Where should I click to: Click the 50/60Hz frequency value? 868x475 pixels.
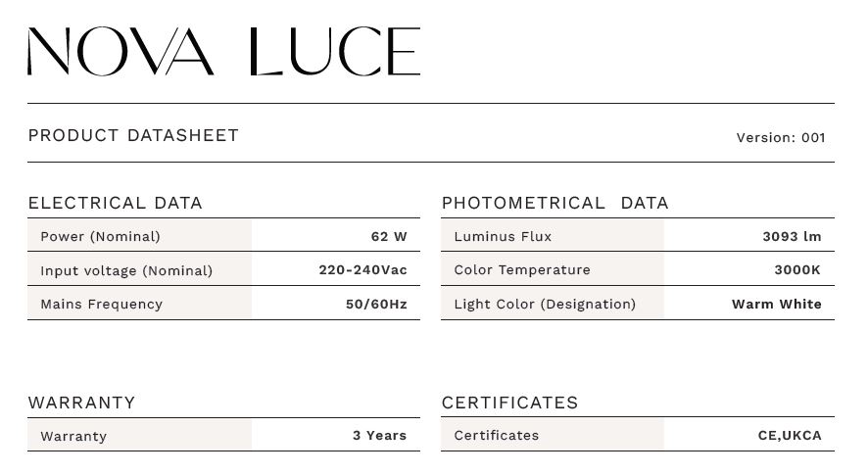click(376, 304)
